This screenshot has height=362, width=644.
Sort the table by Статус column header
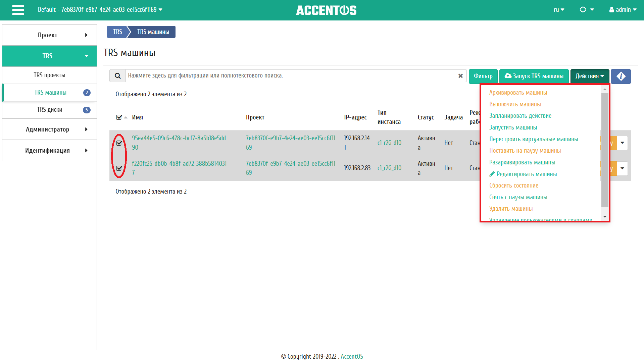[x=426, y=117]
